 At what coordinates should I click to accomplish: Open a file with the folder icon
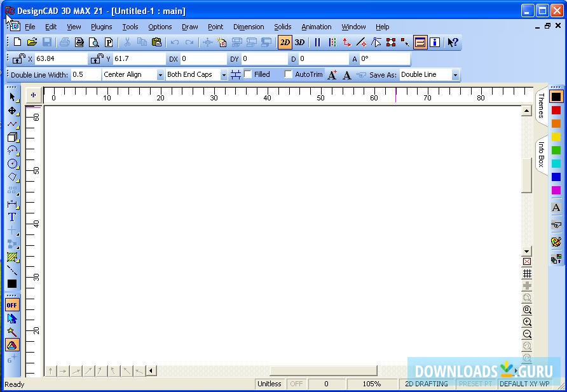click(x=32, y=43)
